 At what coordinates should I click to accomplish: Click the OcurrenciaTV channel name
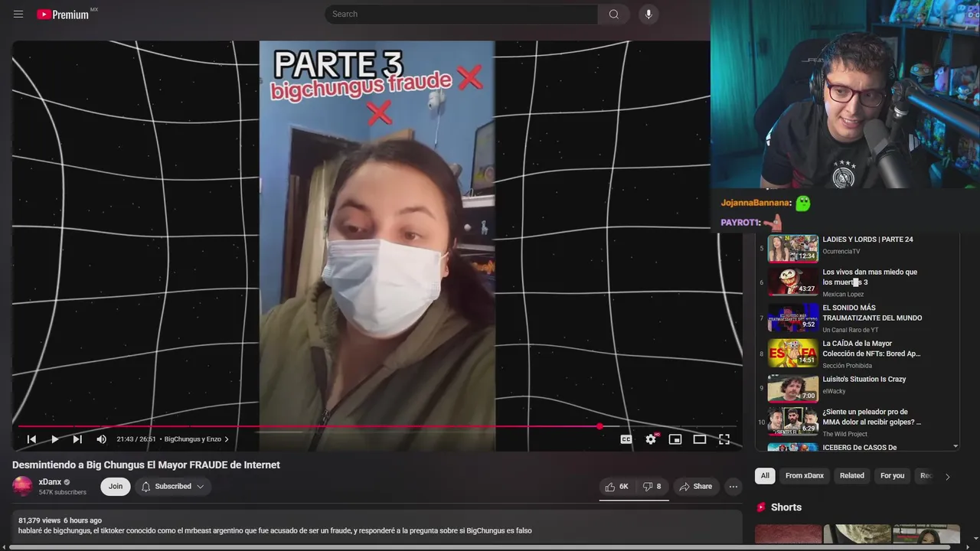click(841, 251)
